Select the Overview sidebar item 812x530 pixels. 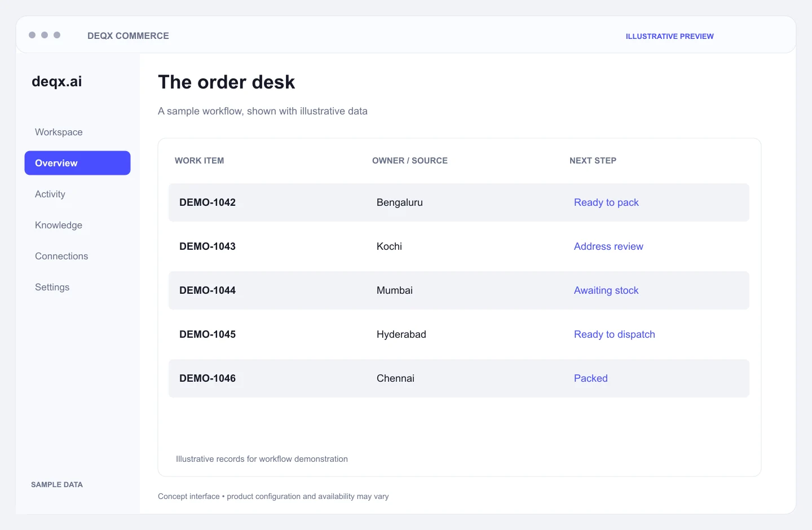(x=77, y=163)
